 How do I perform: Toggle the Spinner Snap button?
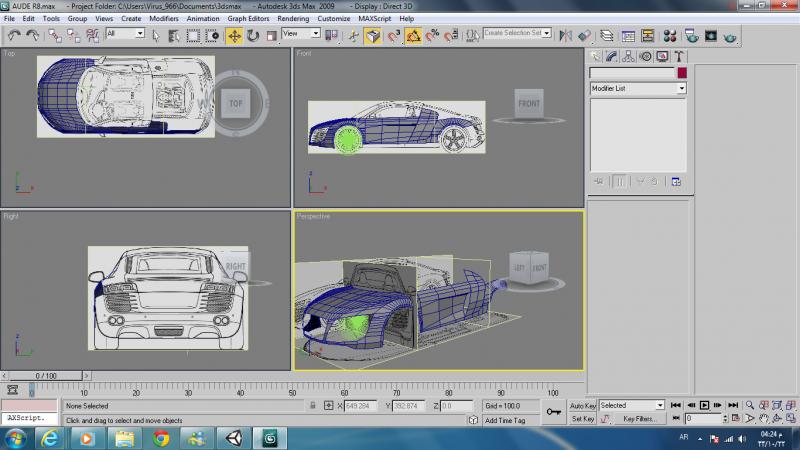(x=452, y=36)
